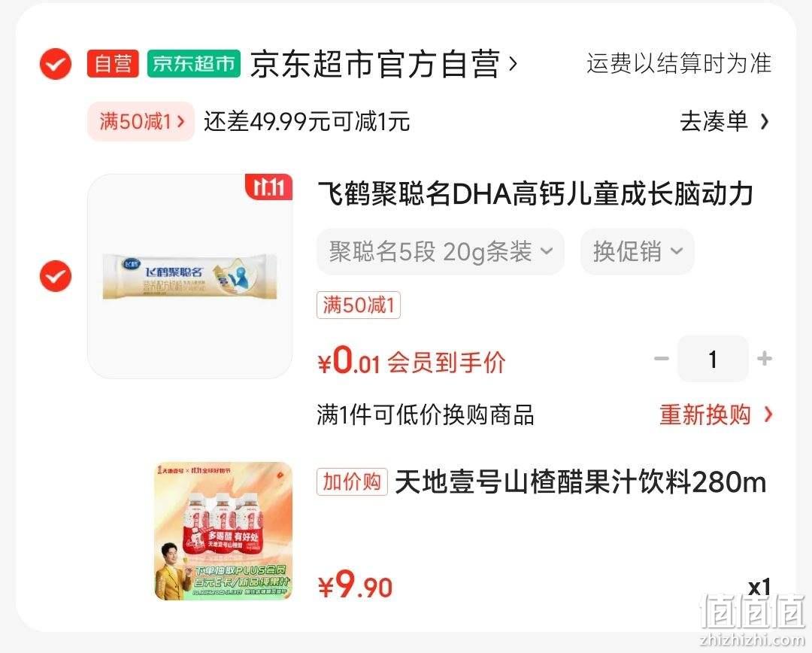Tap 重新换购 to reselect add-on item
The height and width of the screenshot is (653, 812).
coord(716,415)
